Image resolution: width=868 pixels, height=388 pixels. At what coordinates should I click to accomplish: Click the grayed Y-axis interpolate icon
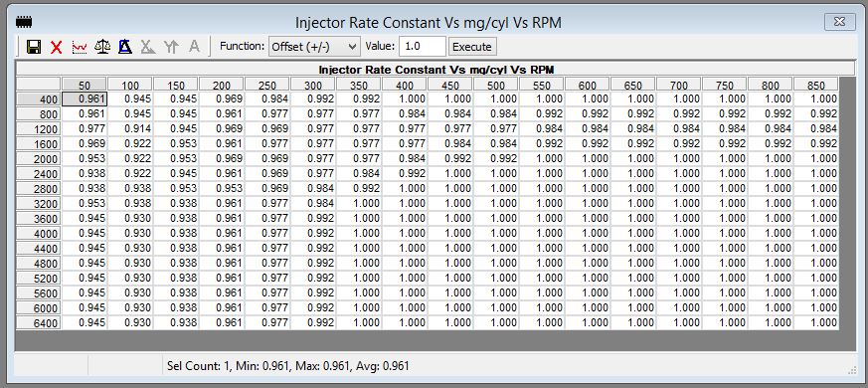coord(171,47)
